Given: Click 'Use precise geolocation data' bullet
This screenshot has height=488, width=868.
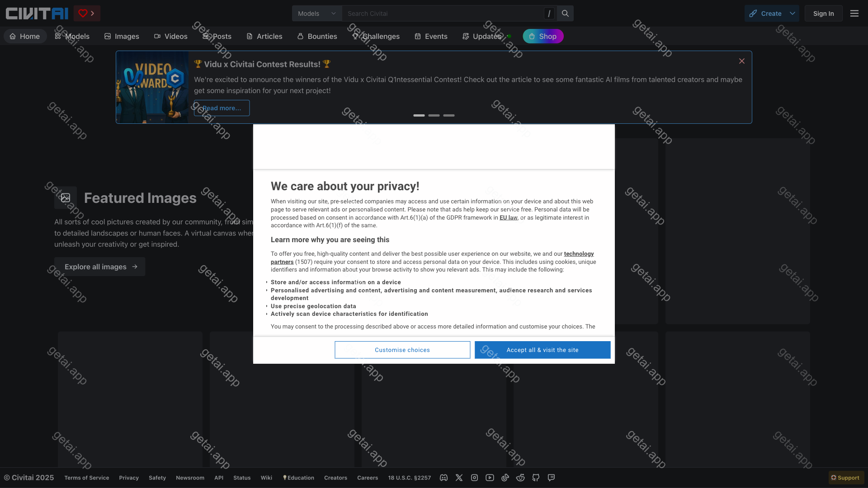Looking at the screenshot, I should [x=313, y=306].
